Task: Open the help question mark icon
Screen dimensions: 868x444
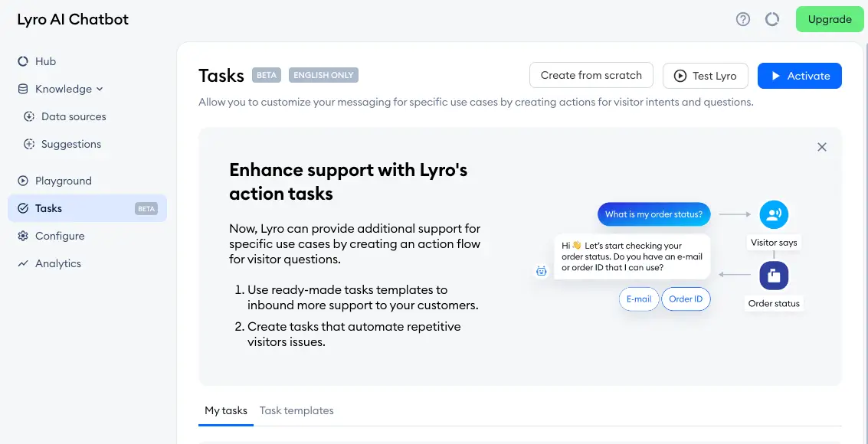Action: pos(742,19)
